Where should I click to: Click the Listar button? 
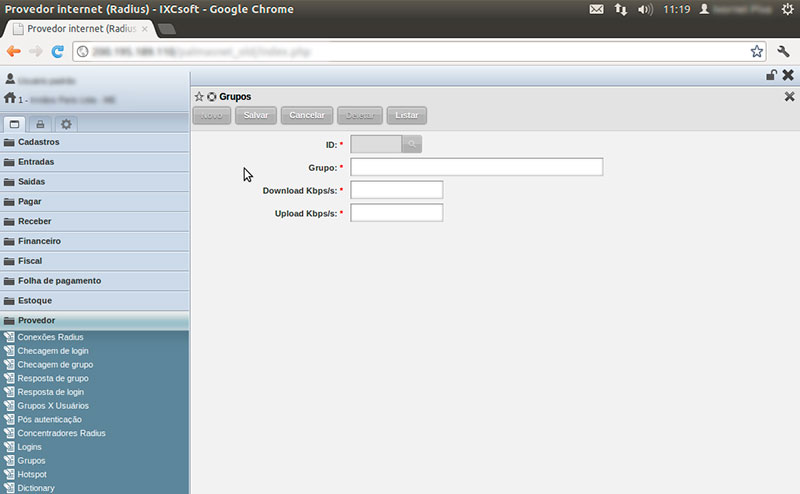click(x=407, y=115)
